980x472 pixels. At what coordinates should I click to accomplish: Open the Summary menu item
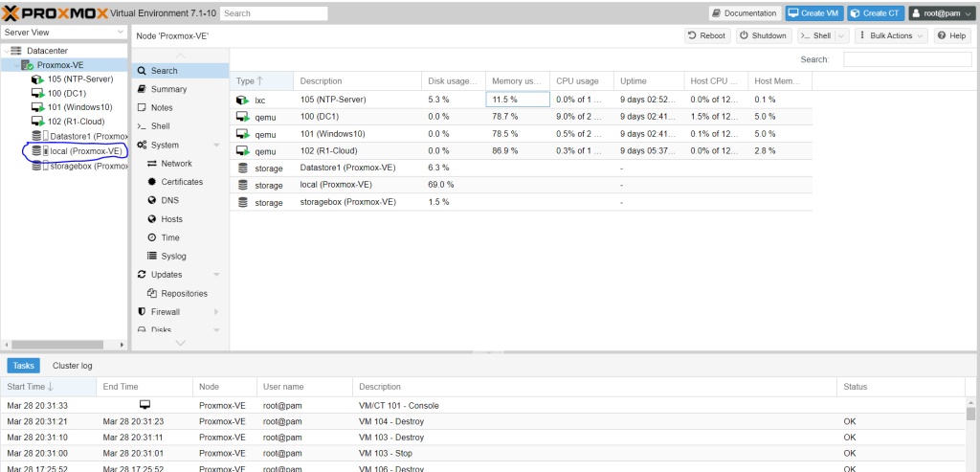[x=168, y=89]
